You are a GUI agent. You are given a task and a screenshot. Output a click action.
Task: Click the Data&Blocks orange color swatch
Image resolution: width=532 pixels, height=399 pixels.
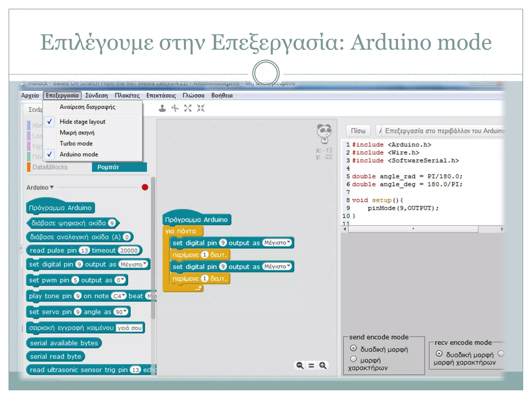29,167
